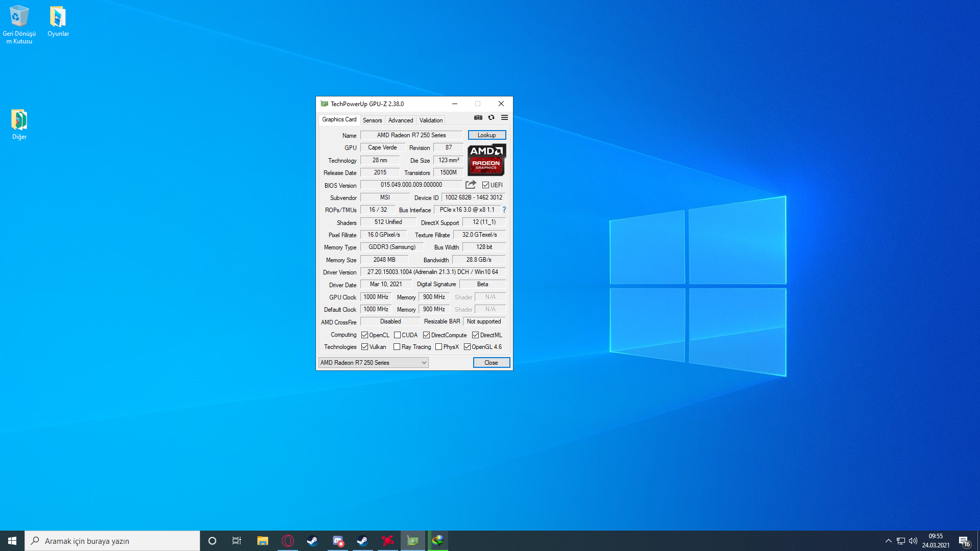
Task: Click the AMD Radeon Graphics logo
Action: [486, 160]
